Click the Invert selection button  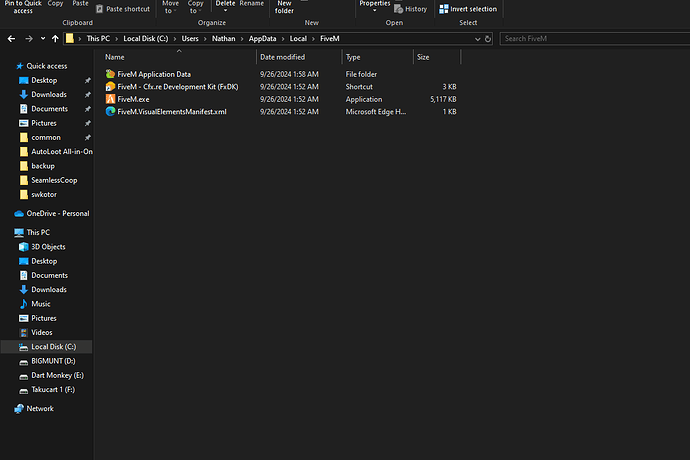466,9
